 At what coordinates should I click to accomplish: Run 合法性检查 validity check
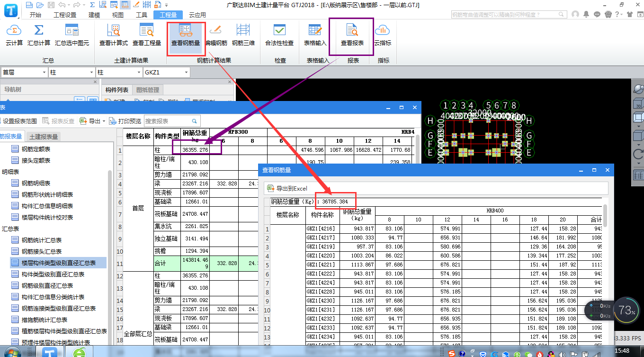pyautogui.click(x=279, y=35)
